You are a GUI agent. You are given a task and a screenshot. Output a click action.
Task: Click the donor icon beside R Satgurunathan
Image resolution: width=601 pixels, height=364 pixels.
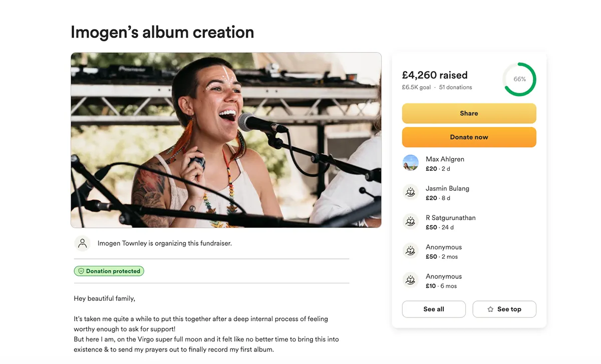[x=411, y=222]
